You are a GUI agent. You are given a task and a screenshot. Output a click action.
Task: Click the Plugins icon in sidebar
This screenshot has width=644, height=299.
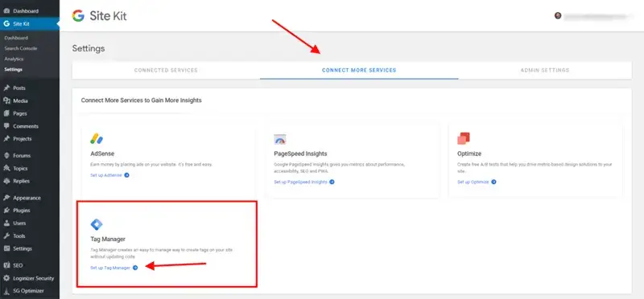point(6,211)
